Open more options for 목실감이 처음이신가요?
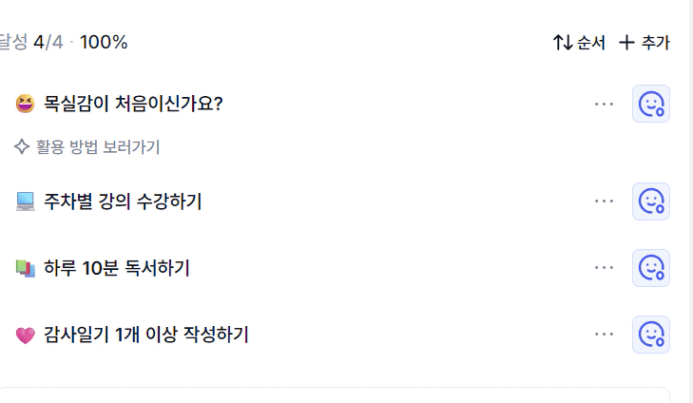This screenshot has height=403, width=693. (604, 103)
